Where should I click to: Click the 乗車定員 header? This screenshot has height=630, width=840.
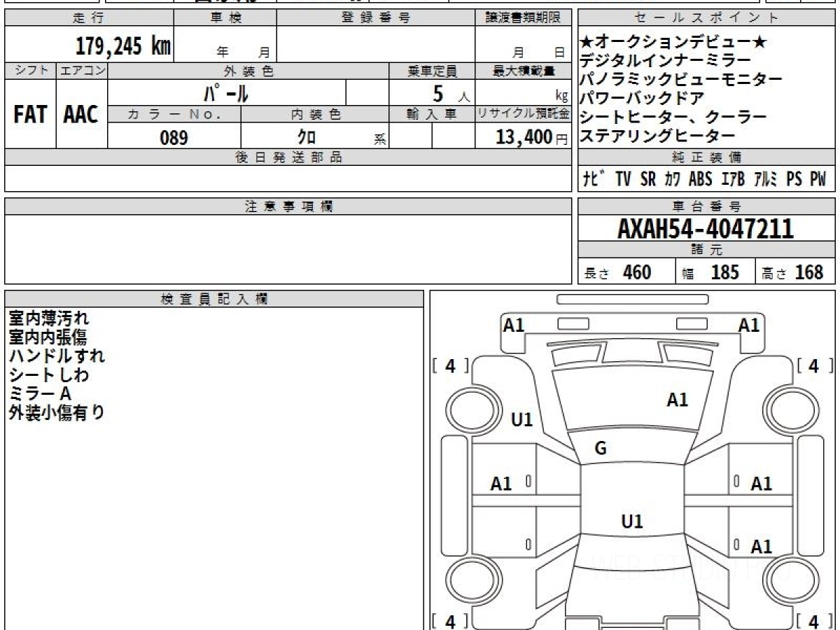point(432,71)
